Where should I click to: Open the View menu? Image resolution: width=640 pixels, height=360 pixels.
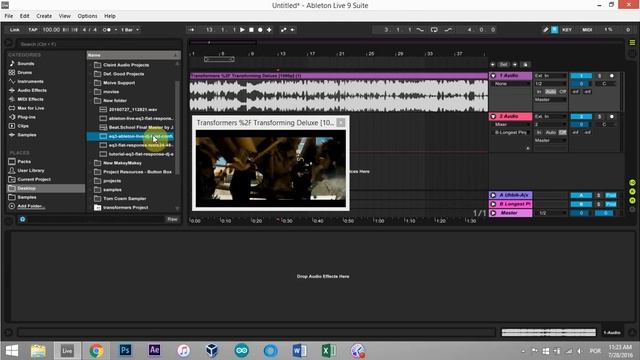tap(64, 16)
